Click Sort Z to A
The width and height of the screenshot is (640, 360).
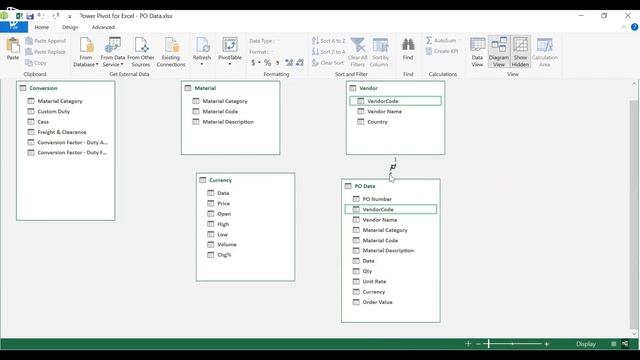pyautogui.click(x=329, y=52)
